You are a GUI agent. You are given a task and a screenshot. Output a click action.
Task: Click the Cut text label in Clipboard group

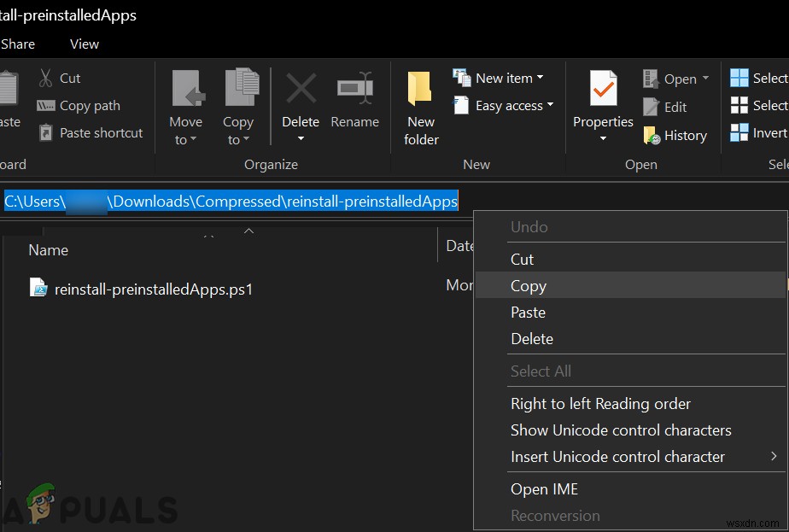pyautogui.click(x=70, y=78)
